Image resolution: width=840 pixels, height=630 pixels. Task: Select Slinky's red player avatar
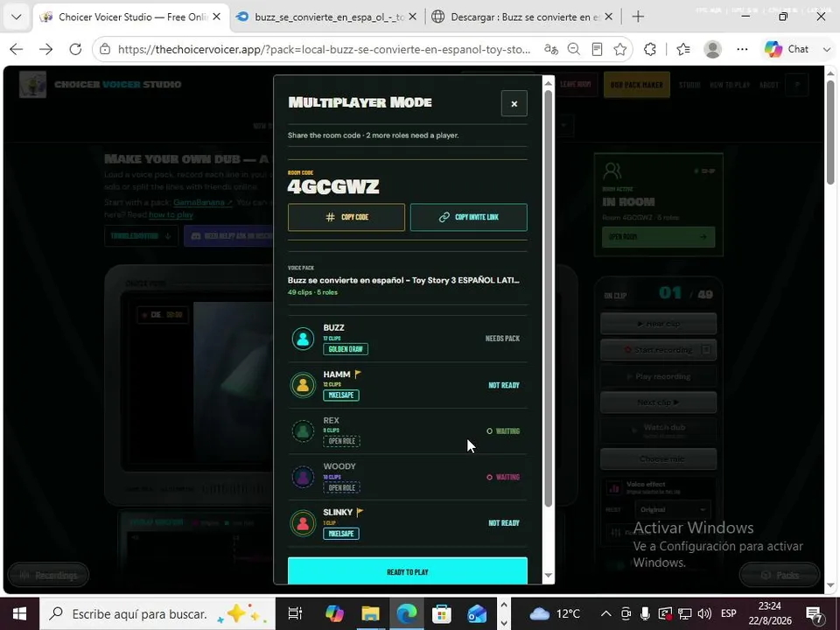[x=303, y=523]
